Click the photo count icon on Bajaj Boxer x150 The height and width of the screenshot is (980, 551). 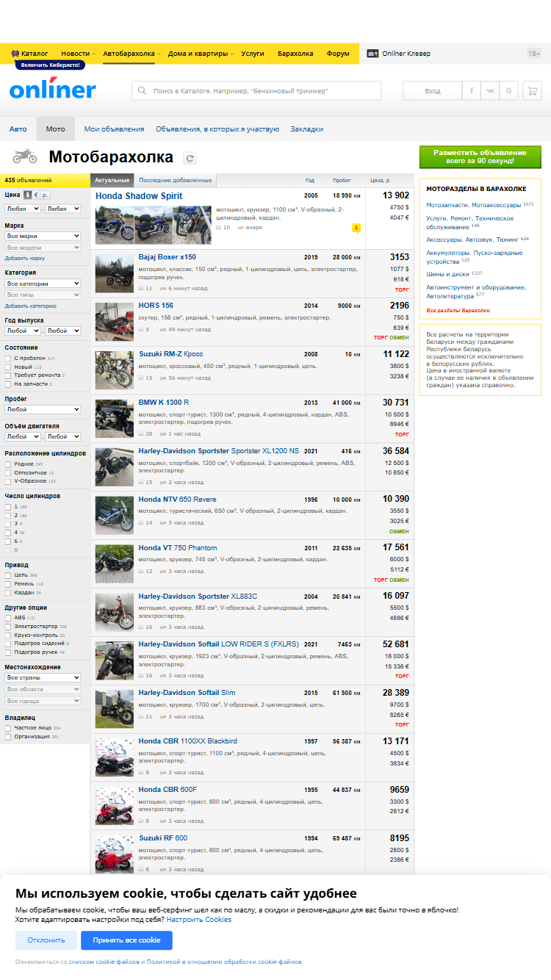pos(141,289)
